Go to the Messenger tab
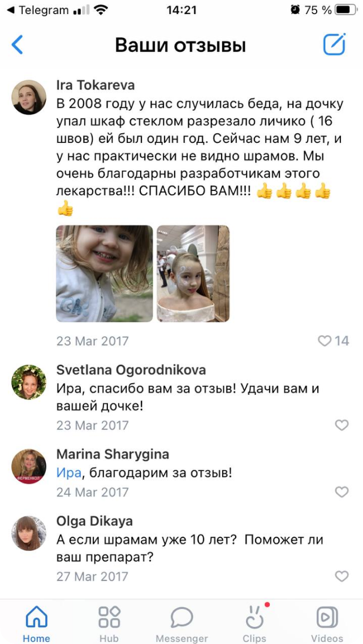 click(x=181, y=624)
